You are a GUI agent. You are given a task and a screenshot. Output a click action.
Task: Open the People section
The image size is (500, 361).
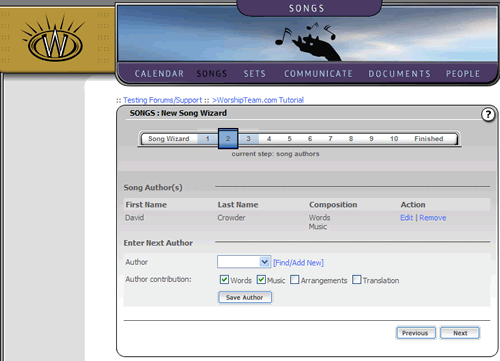[463, 74]
